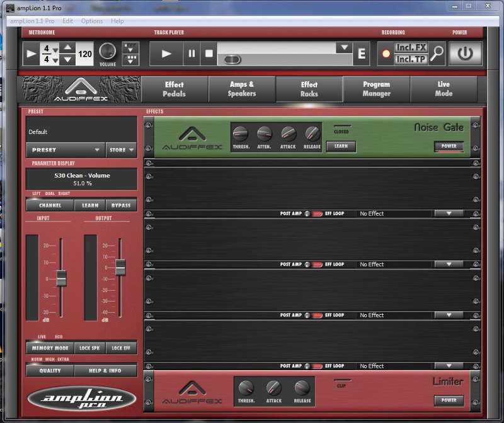
Task: Click Noise Gate ATTEN. knob
Action: (264, 133)
